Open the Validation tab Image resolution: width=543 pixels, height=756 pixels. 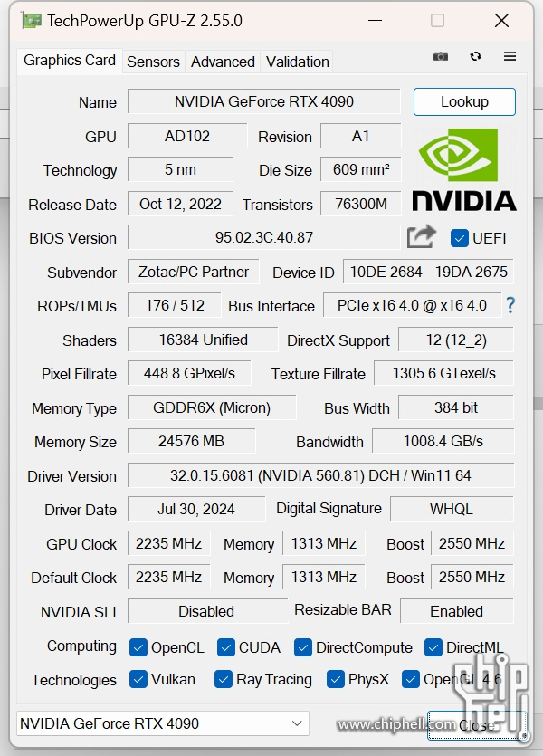(297, 62)
